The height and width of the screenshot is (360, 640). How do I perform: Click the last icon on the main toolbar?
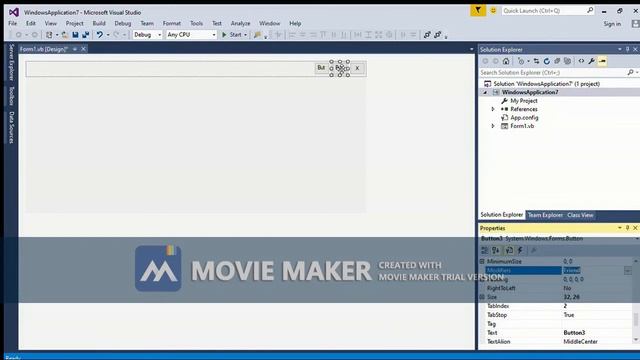(438, 35)
